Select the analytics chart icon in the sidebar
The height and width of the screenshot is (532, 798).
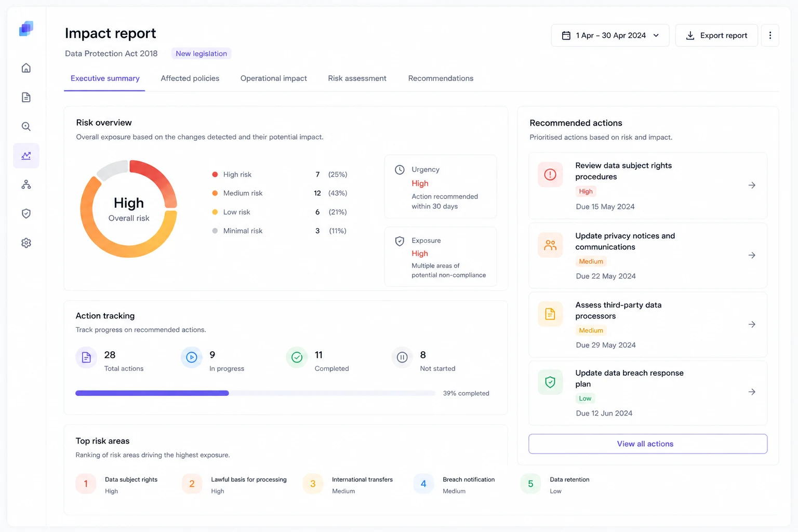26,155
